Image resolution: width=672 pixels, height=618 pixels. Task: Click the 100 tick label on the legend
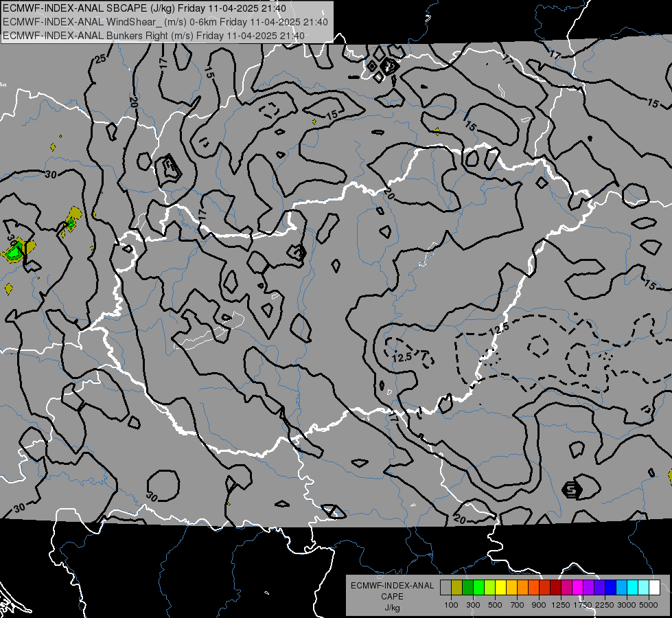[451, 605]
